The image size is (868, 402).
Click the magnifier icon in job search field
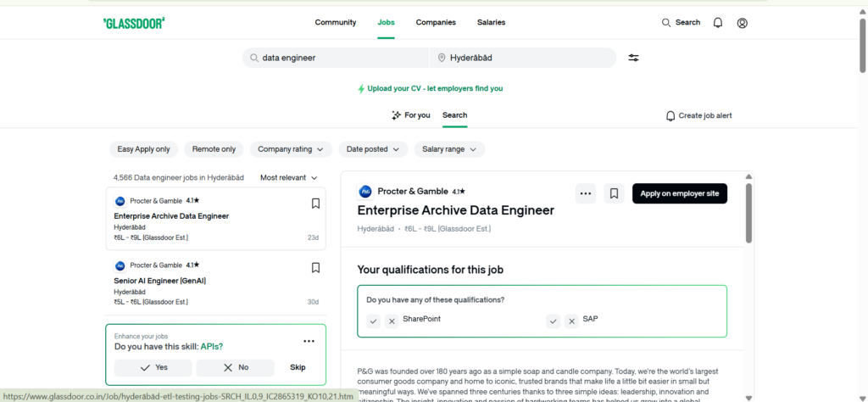[x=254, y=58]
